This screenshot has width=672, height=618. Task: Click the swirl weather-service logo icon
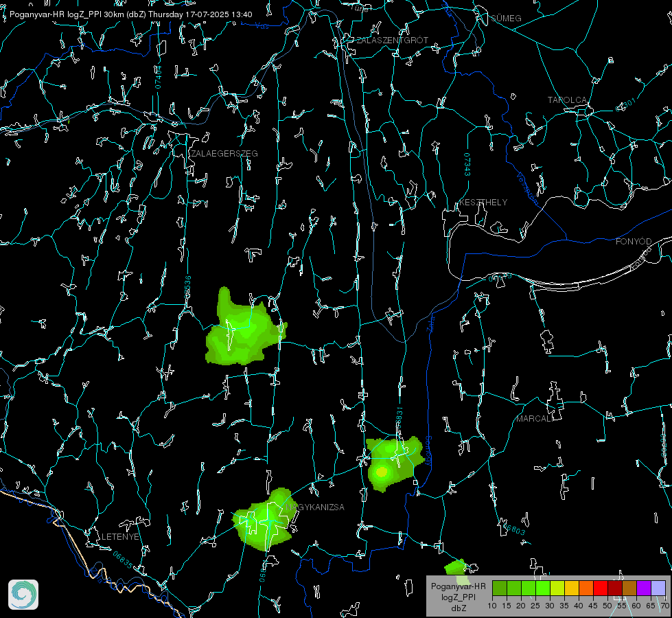click(x=23, y=595)
